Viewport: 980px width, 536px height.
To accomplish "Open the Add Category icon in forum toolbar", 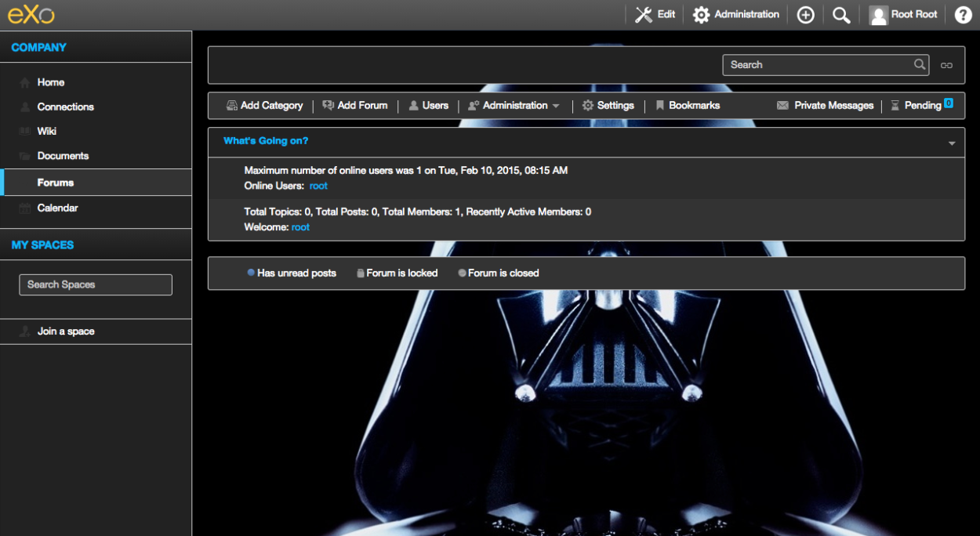I will tap(231, 105).
